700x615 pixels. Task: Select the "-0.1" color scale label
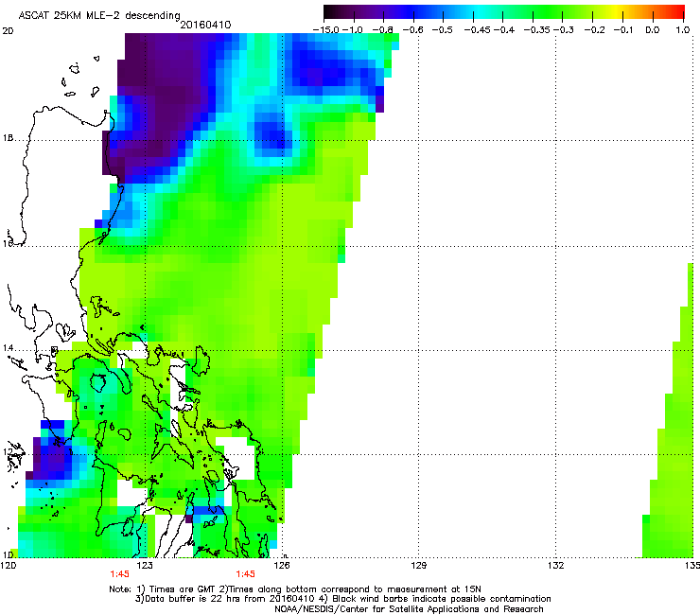pyautogui.click(x=623, y=30)
